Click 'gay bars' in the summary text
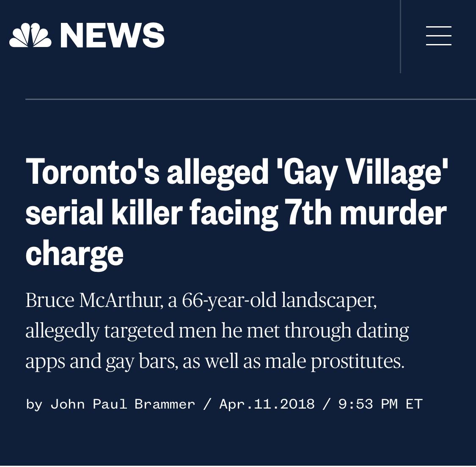The image size is (476, 467). pyautogui.click(x=141, y=362)
